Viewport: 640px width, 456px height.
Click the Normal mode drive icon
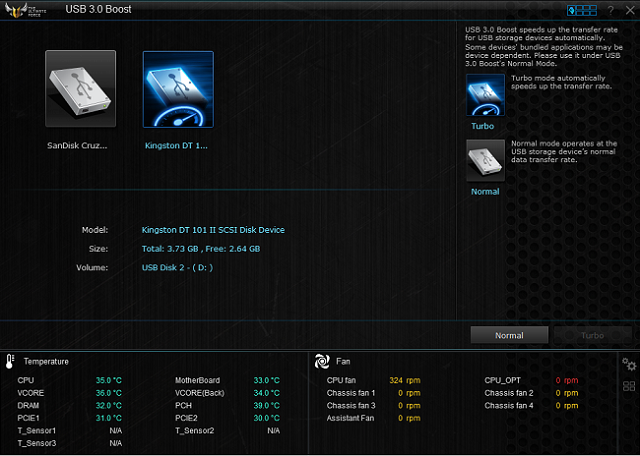(485, 160)
